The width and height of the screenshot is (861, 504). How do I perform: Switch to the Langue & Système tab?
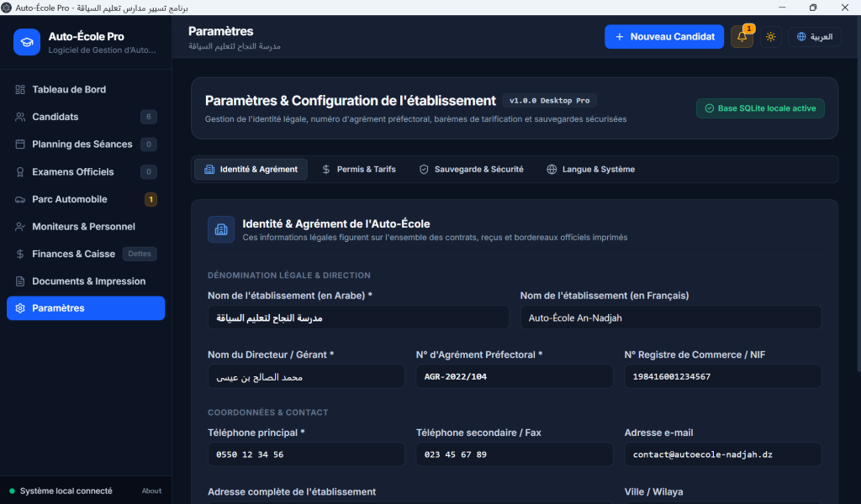(591, 170)
